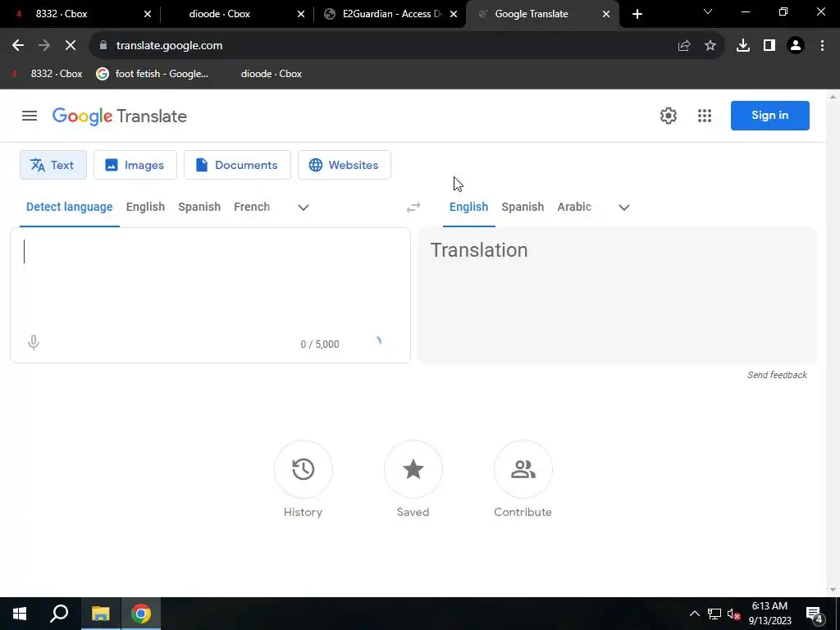Open tab search chevron in title bar

pos(708,11)
